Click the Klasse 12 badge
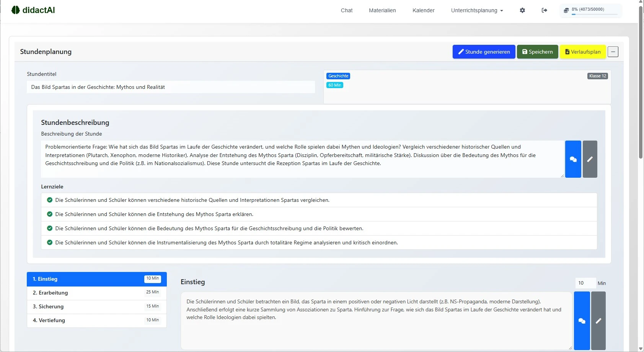This screenshot has width=644, height=352. point(598,76)
